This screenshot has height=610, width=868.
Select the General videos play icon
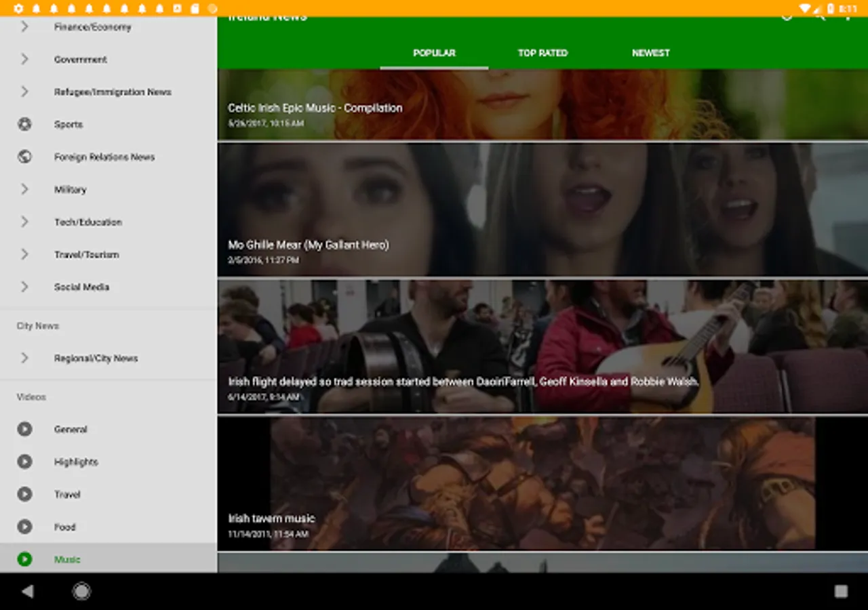[x=24, y=429]
